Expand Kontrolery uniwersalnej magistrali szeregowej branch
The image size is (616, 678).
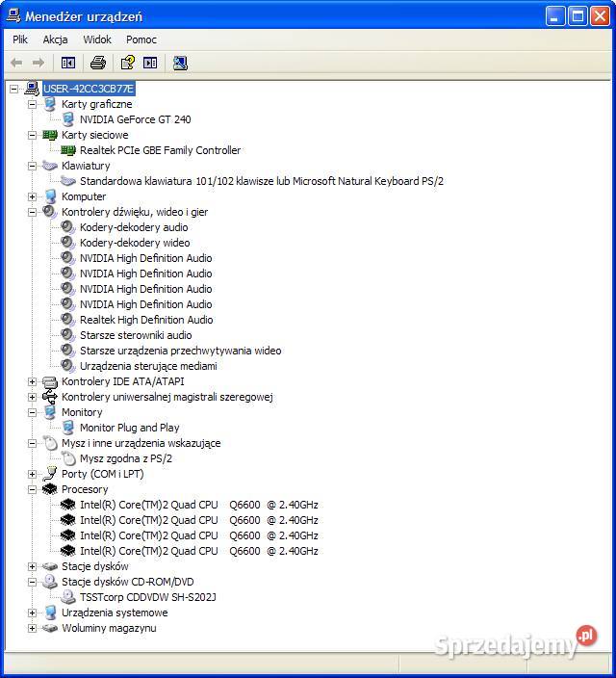pyautogui.click(x=32, y=397)
